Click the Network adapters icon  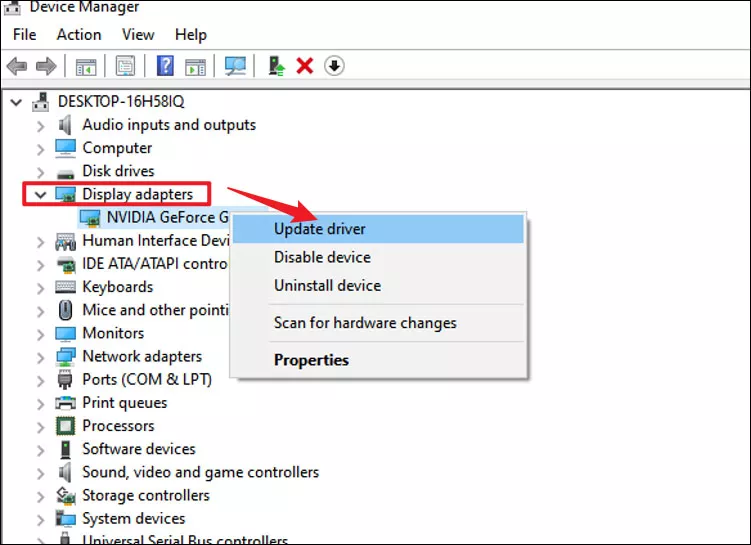65,356
